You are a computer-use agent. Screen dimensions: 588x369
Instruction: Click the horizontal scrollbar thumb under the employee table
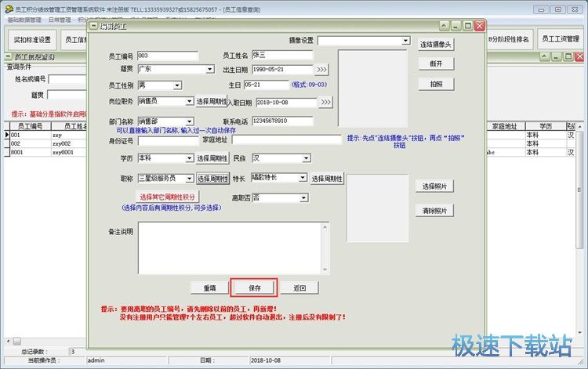click(x=17, y=342)
